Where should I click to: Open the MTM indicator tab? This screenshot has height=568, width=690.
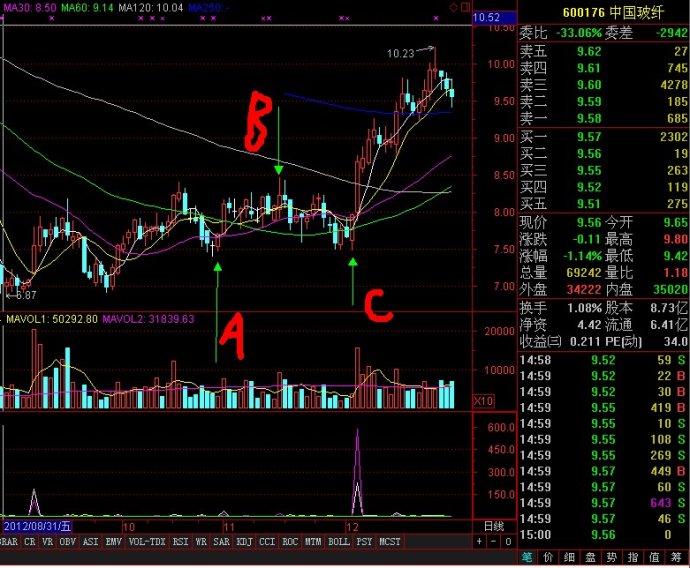(313, 542)
